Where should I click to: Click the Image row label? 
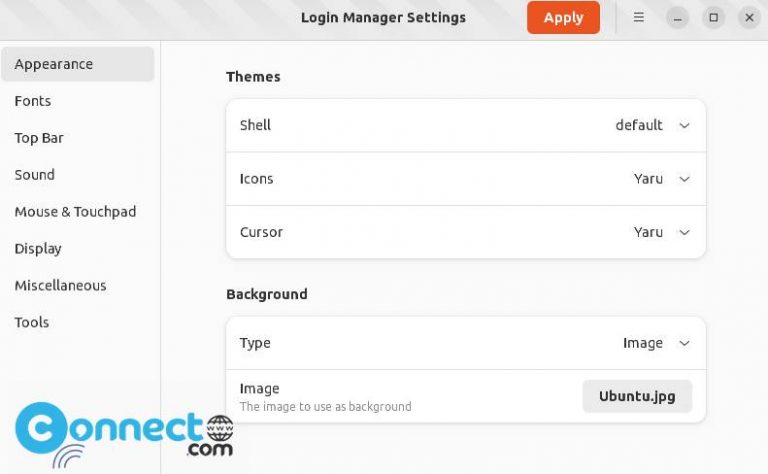coord(260,388)
